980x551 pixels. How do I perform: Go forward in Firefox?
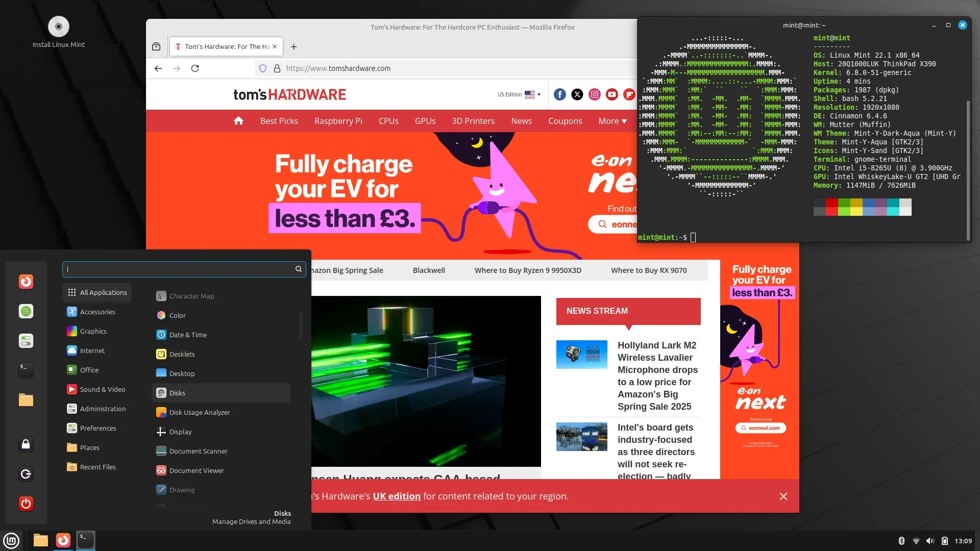tap(177, 68)
